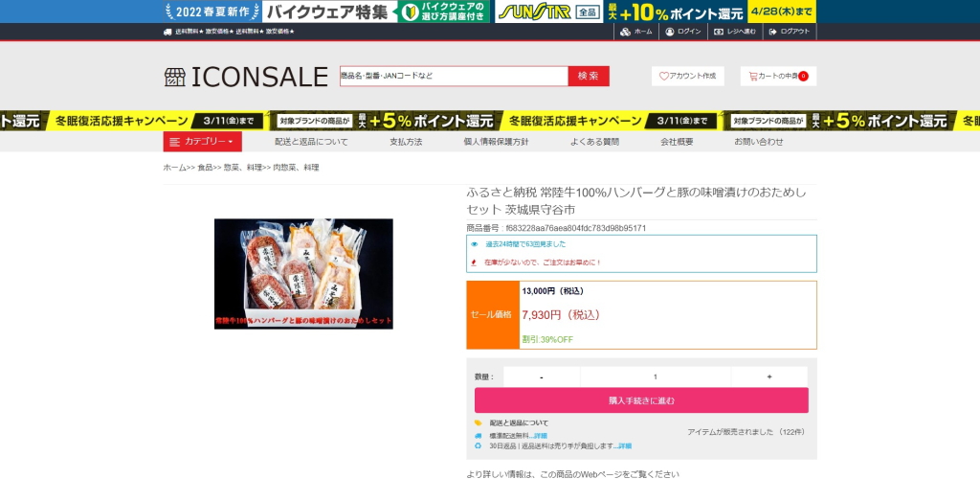
Task: Open よくある質問 menu item
Action: coord(594,142)
